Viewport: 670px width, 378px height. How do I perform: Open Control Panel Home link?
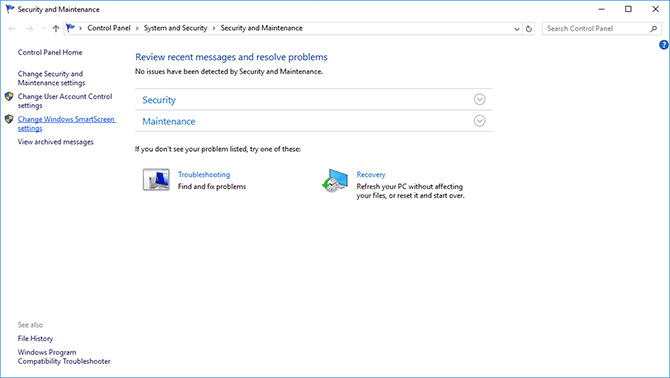(50, 53)
